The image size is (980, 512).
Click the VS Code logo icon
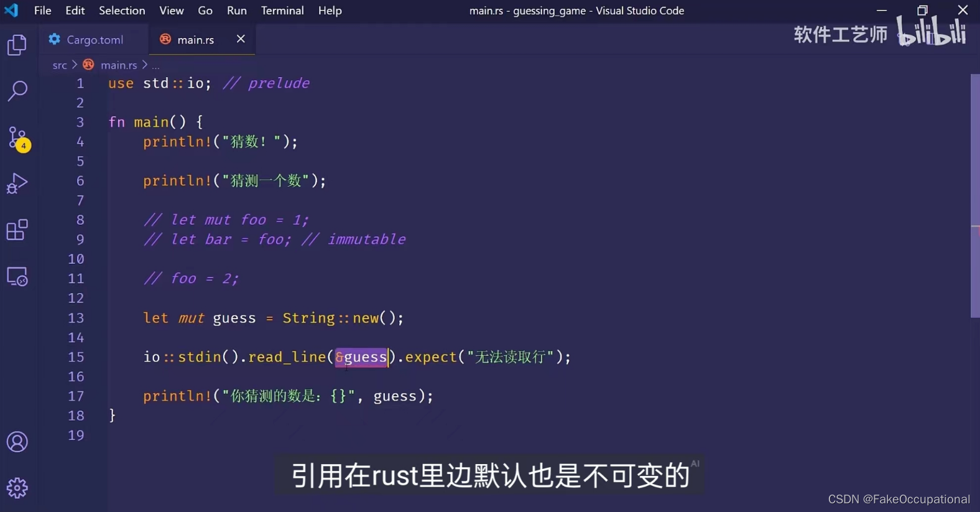point(11,10)
